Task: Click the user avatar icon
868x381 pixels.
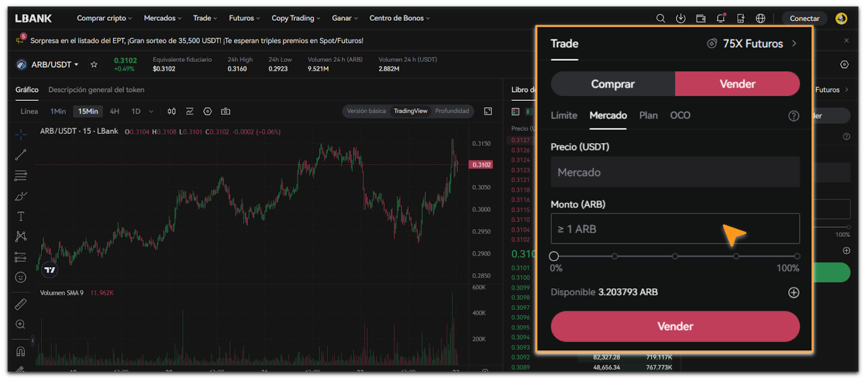Action: click(841, 18)
